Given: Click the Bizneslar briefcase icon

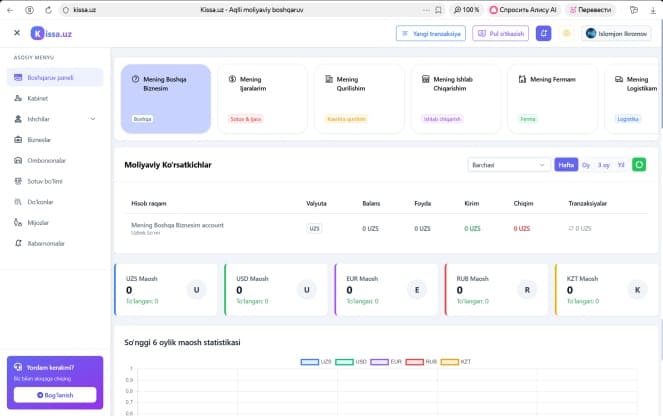Looking at the screenshot, I should [18, 140].
